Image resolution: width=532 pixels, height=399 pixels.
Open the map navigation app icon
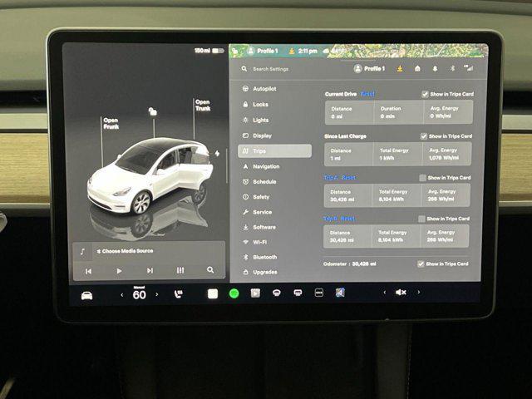[340, 292]
